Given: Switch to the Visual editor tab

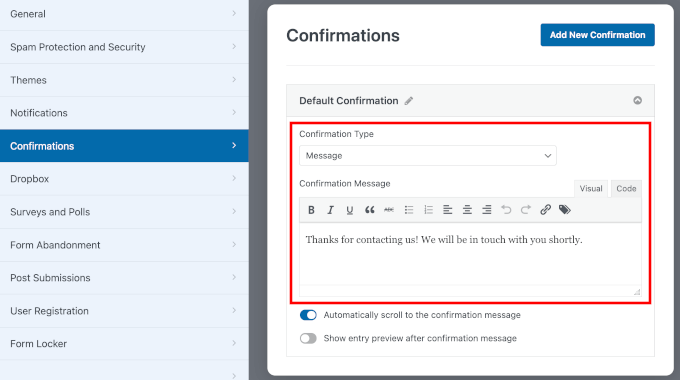Looking at the screenshot, I should (x=591, y=189).
